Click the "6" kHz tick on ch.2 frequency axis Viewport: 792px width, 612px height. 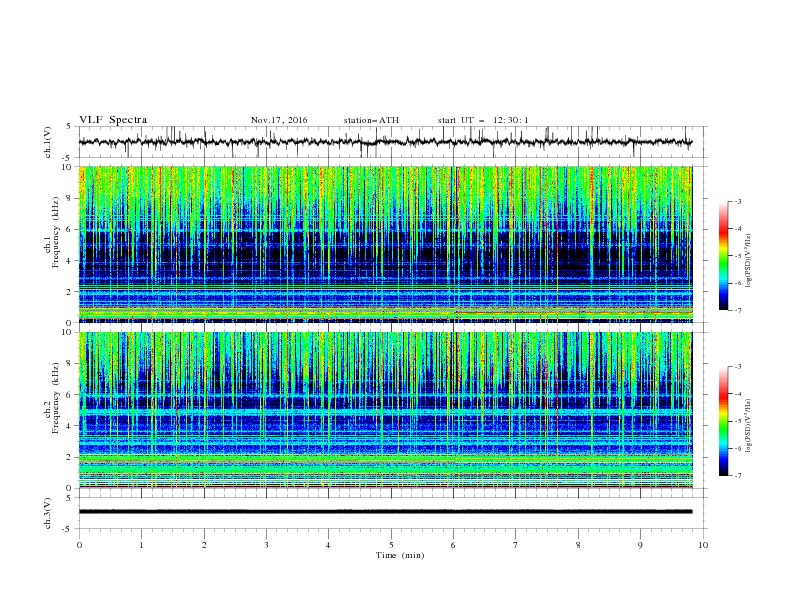coord(71,395)
